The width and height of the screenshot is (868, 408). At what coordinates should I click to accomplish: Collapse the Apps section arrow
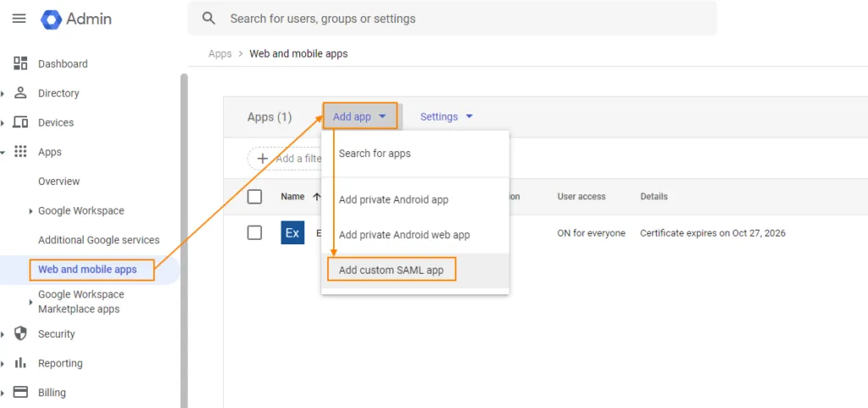pos(3,152)
